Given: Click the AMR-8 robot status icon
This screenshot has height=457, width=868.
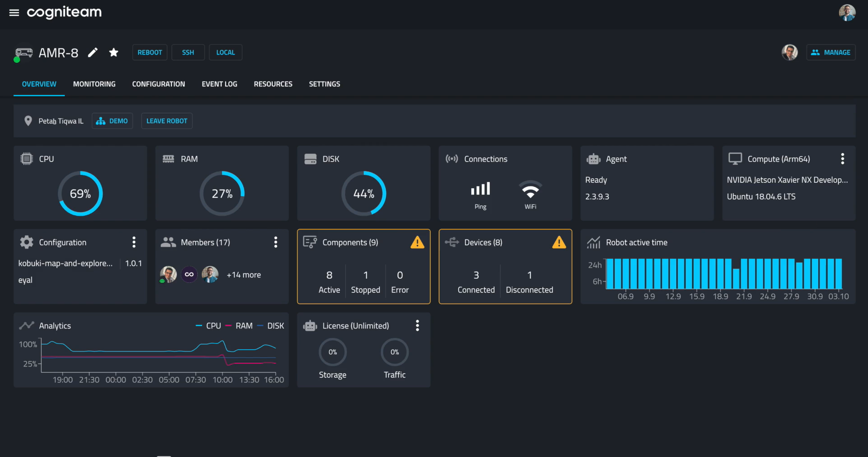Looking at the screenshot, I should pos(23,54).
